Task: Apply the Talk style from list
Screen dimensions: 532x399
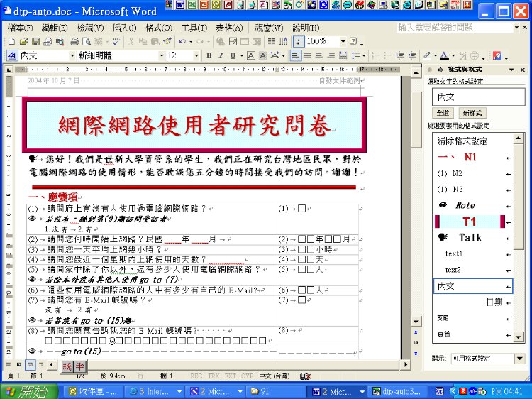Action: 474,237
